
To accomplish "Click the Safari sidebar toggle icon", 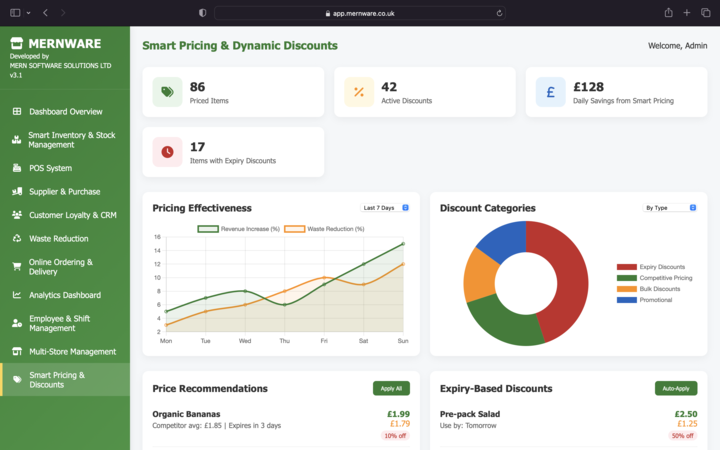I will pos(15,13).
